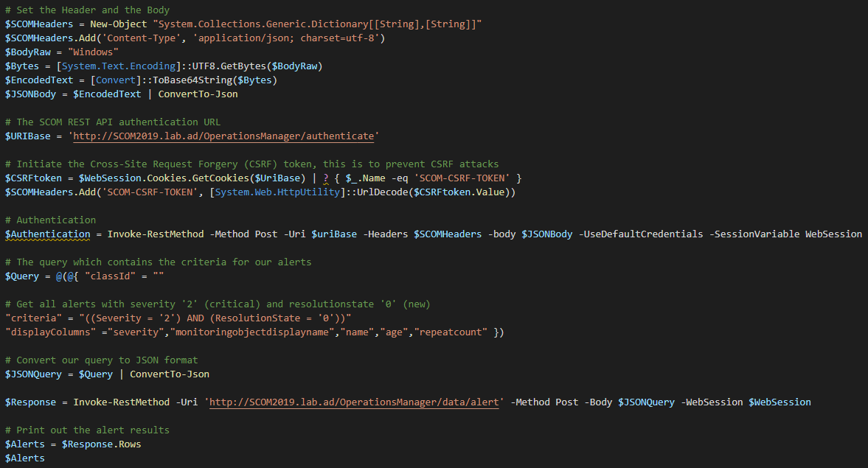The width and height of the screenshot is (868, 468).
Task: Click the comment '# Set the Header and the Body'
Action: [x=88, y=10]
